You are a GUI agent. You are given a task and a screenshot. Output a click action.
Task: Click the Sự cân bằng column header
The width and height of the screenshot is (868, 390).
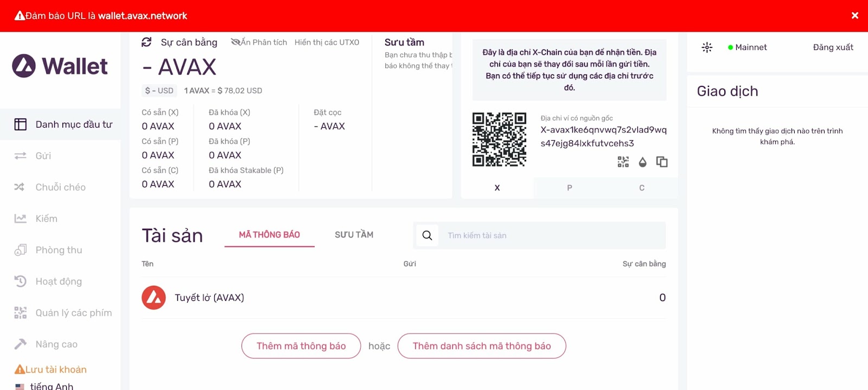point(644,263)
